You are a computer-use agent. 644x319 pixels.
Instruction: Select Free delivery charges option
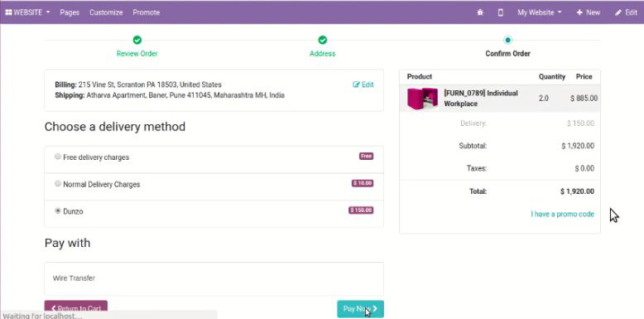click(x=58, y=157)
